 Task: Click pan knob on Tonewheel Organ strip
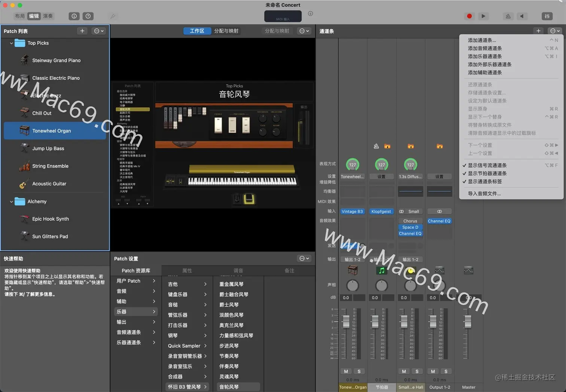coord(353,285)
